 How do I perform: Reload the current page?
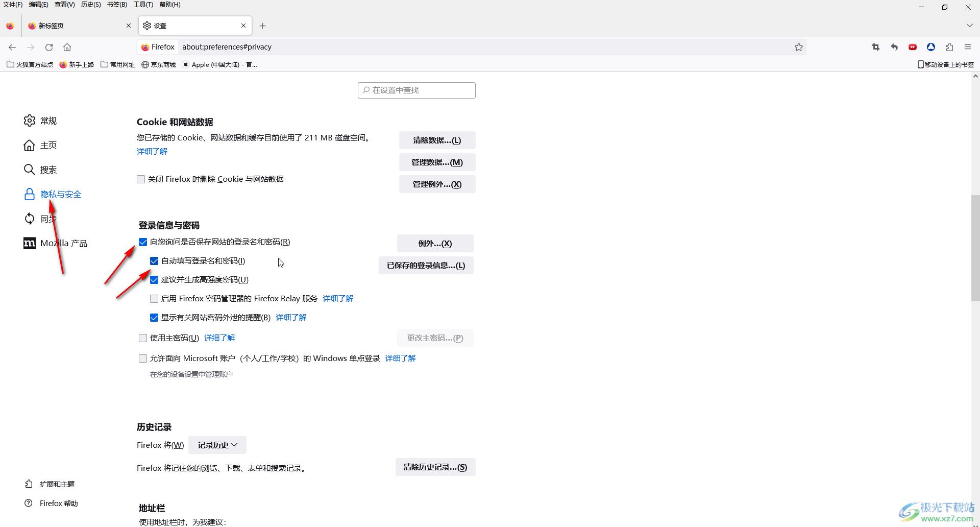coord(49,47)
